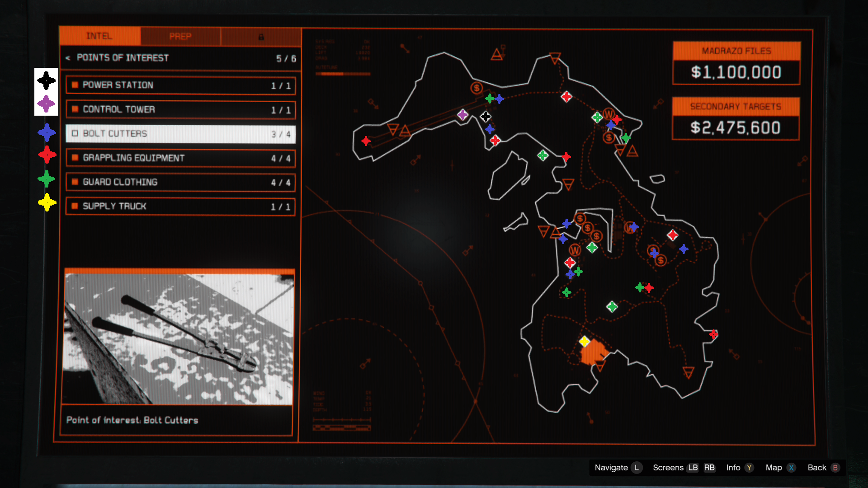The height and width of the screenshot is (488, 868).
Task: Click the MADRAZO FILES header
Action: pyautogui.click(x=736, y=51)
